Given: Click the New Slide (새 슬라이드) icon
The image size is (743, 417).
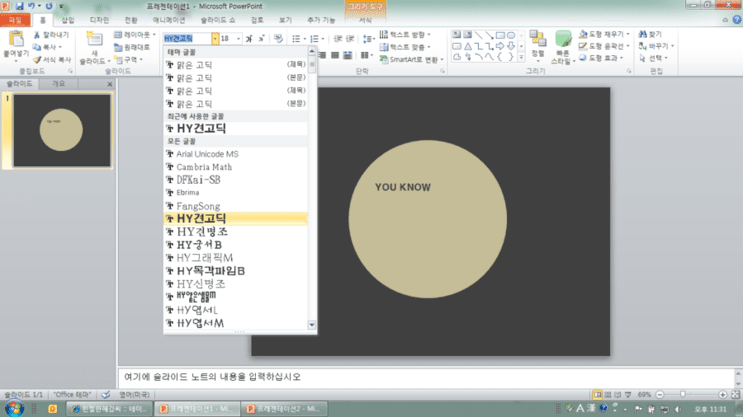Looking at the screenshot, I should pyautogui.click(x=94, y=40).
